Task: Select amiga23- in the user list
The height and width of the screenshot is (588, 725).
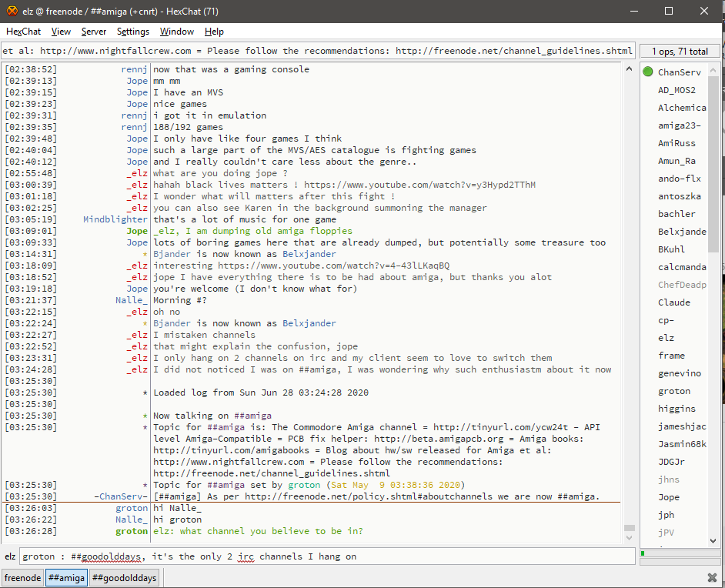Action: tap(680, 125)
